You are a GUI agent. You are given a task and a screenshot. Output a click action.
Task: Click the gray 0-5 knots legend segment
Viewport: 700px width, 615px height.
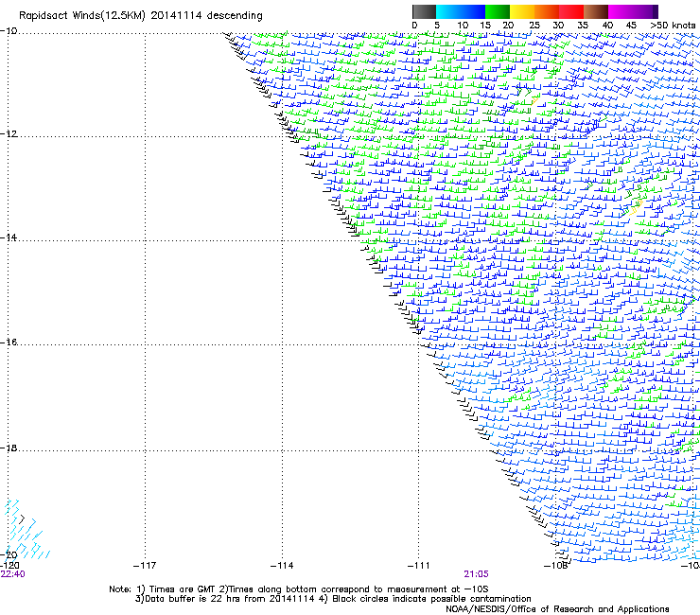click(424, 11)
